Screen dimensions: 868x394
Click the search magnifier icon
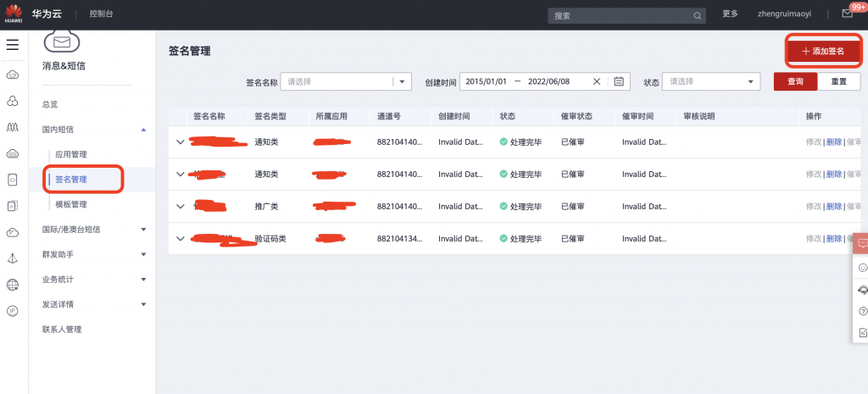(x=698, y=15)
